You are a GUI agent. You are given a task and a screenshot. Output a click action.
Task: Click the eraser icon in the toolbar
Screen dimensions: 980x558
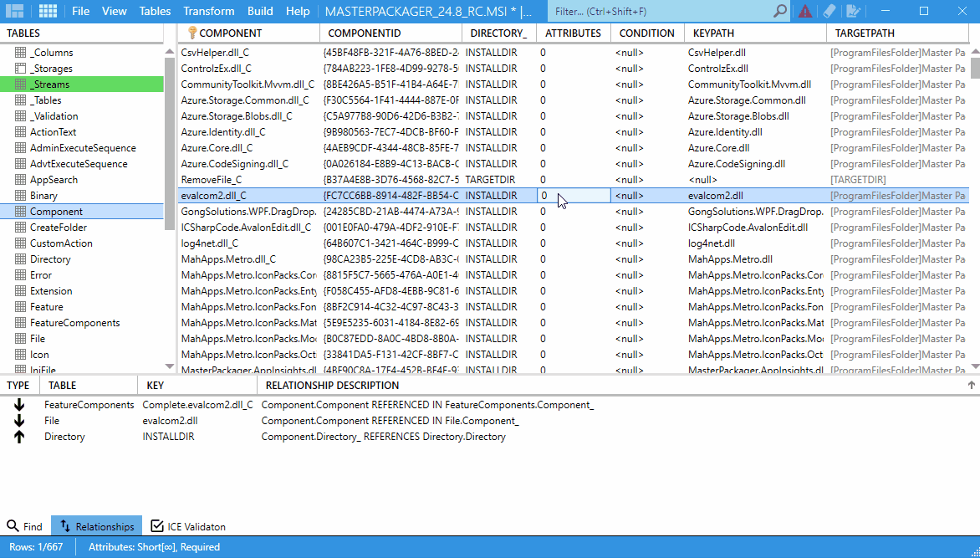pyautogui.click(x=829, y=11)
